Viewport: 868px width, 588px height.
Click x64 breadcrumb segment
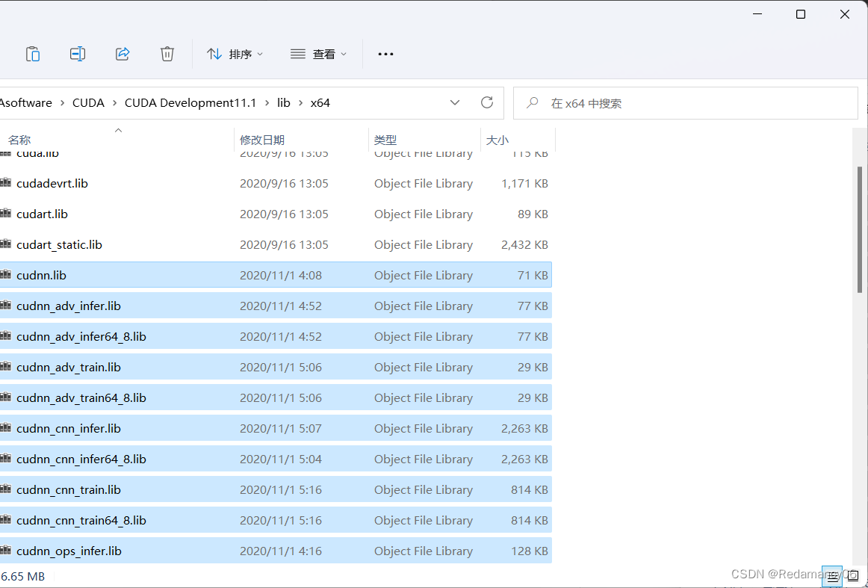click(x=320, y=103)
